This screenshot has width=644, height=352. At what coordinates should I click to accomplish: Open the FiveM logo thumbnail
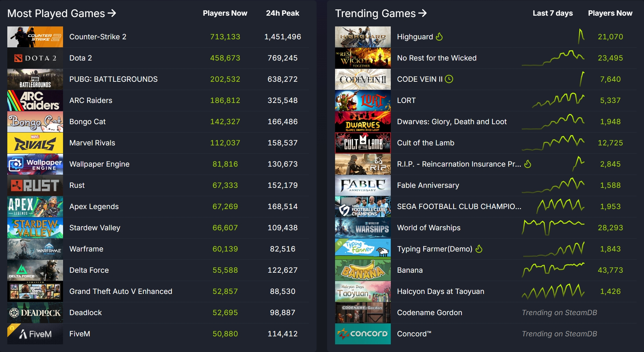pos(35,334)
